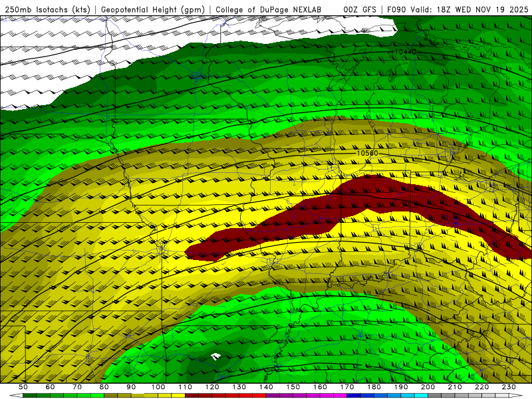Click the 'Valid: 18Z WED NOV 19 2025' text
This screenshot has height=399, width=532.
[x=469, y=9]
